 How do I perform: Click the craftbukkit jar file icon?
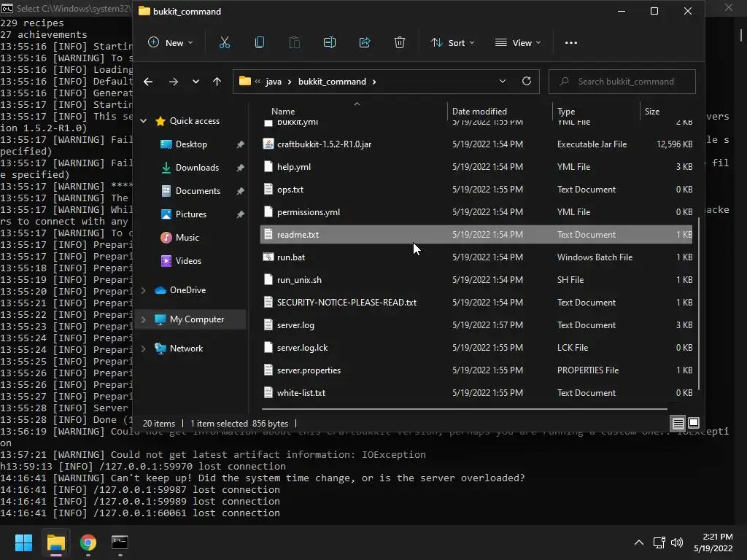pyautogui.click(x=268, y=144)
